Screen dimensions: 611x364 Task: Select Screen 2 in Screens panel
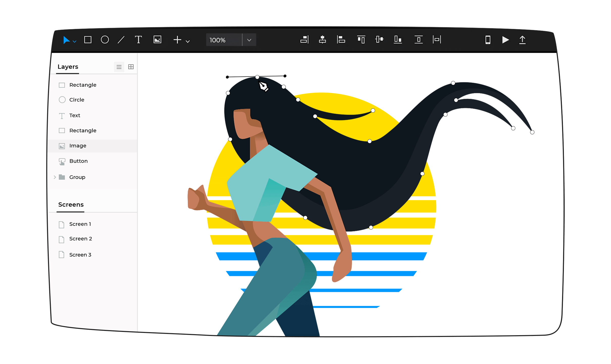80,239
